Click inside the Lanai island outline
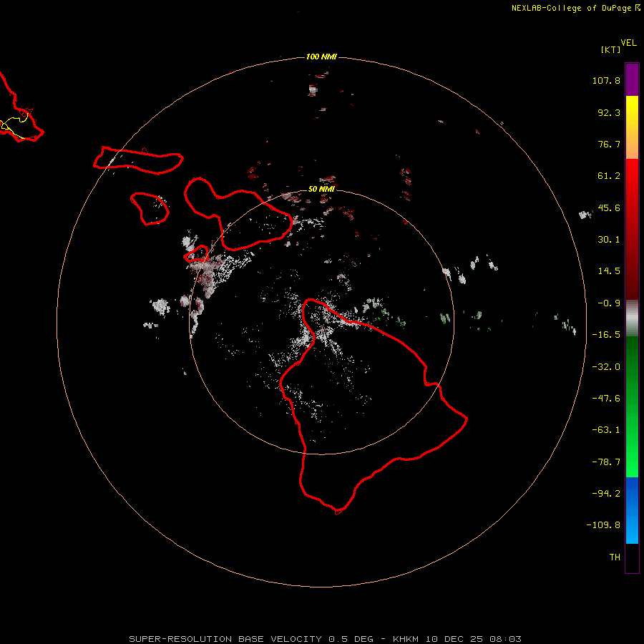644x644 pixels. [x=151, y=210]
